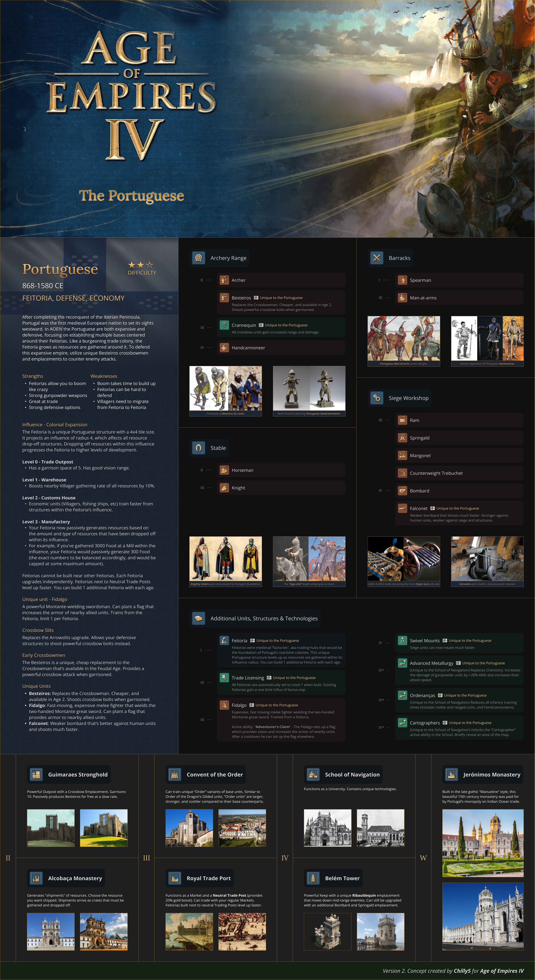
Task: Click the Jerónimos Monastery landmark icon
Action: pos(451,775)
